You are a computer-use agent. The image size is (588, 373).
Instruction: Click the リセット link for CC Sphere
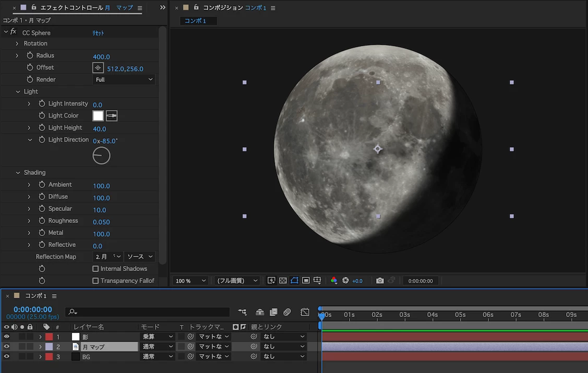point(98,33)
